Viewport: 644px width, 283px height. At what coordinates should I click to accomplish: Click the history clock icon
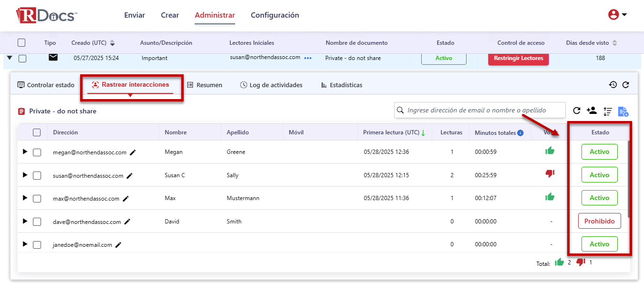click(613, 85)
